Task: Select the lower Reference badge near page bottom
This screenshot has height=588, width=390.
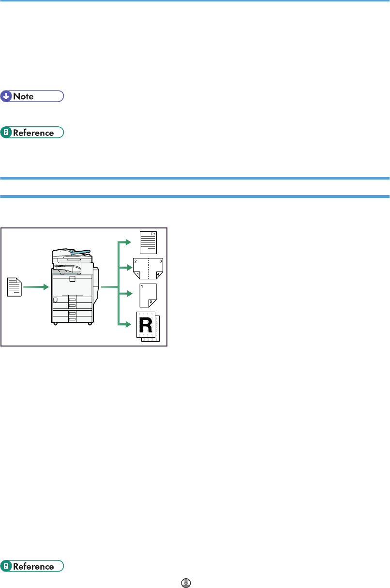Action: point(32,566)
